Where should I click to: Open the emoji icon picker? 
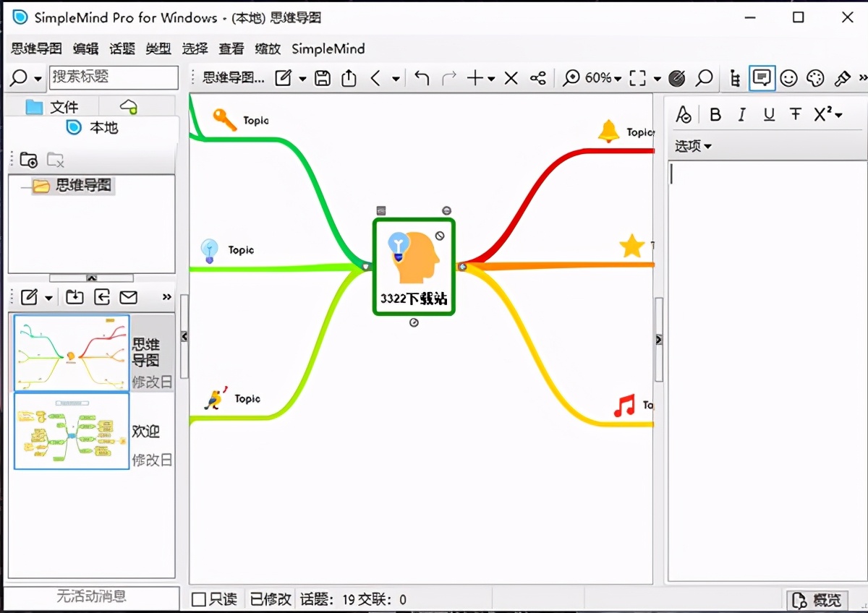pyautogui.click(x=788, y=77)
